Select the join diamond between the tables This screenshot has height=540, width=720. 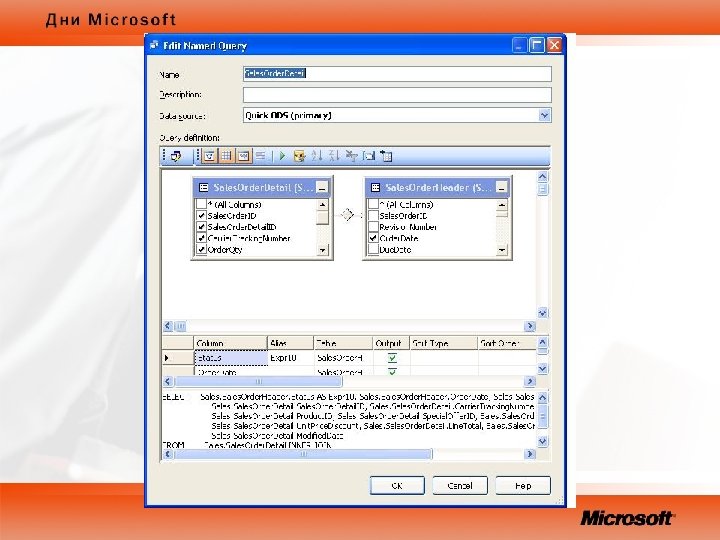click(348, 214)
